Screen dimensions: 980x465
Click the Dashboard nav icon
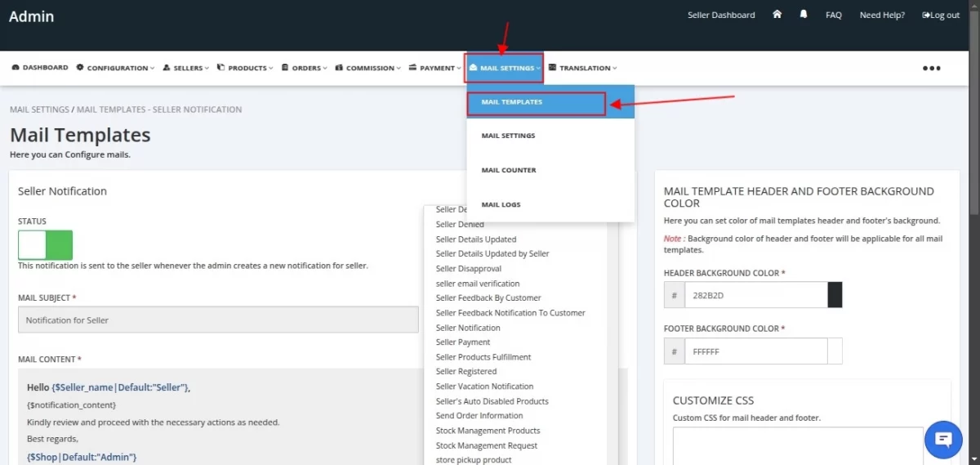[16, 68]
